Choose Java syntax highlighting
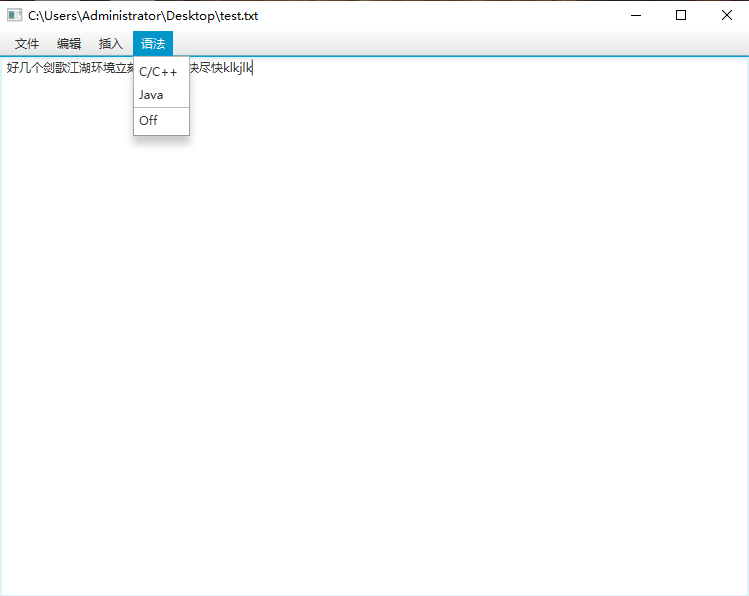Viewport: 749px width, 596px height. tap(161, 95)
